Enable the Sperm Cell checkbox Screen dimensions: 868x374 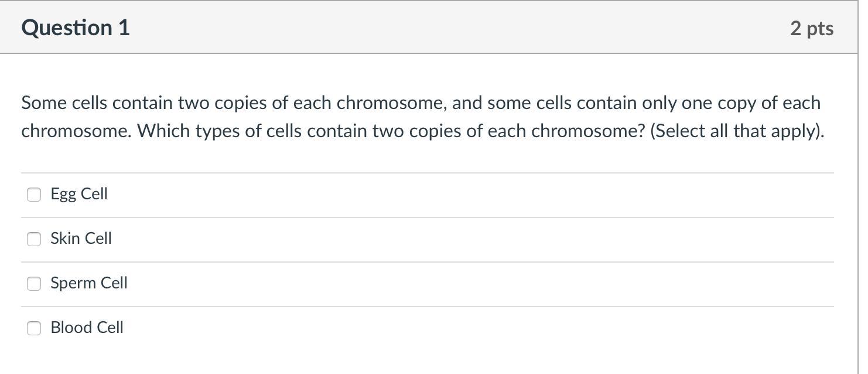point(34,283)
